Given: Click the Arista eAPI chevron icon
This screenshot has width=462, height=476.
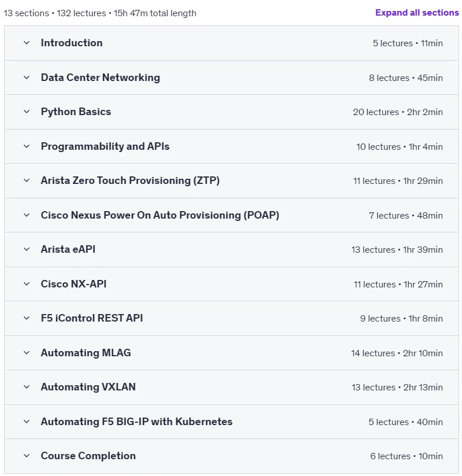Looking at the screenshot, I should [27, 249].
